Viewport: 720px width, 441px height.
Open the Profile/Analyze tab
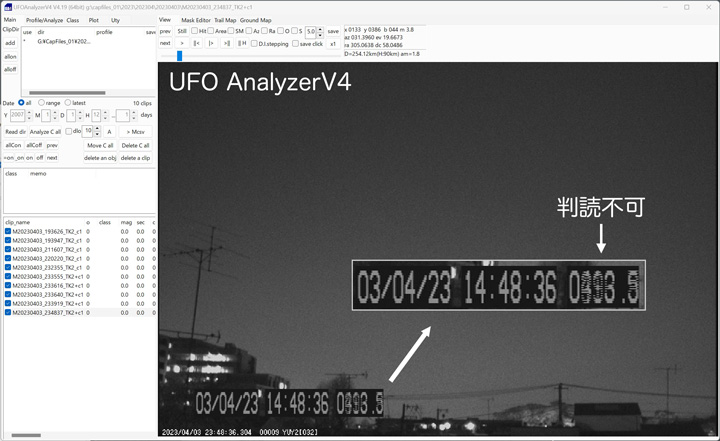(x=44, y=20)
